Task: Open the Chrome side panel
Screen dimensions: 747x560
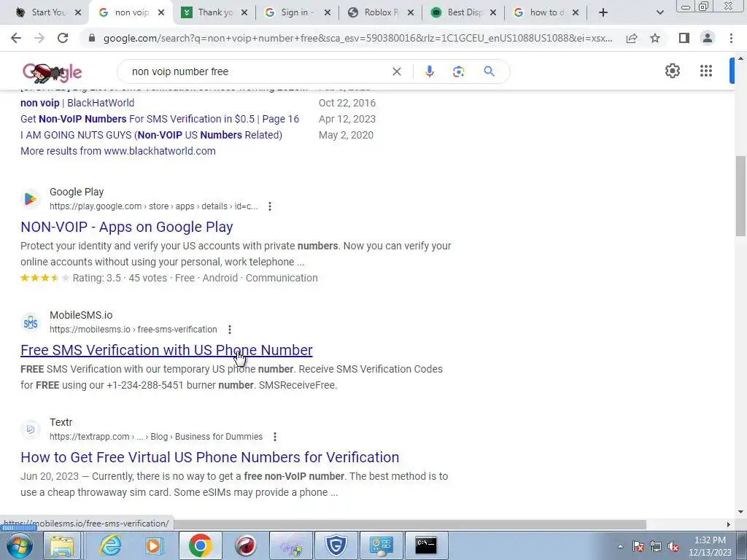Action: pyautogui.click(x=684, y=38)
